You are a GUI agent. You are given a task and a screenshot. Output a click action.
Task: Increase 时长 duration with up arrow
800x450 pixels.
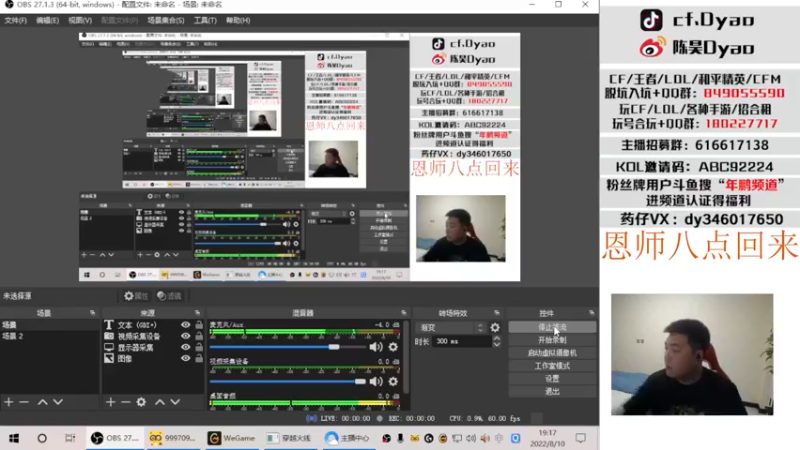[x=496, y=338]
